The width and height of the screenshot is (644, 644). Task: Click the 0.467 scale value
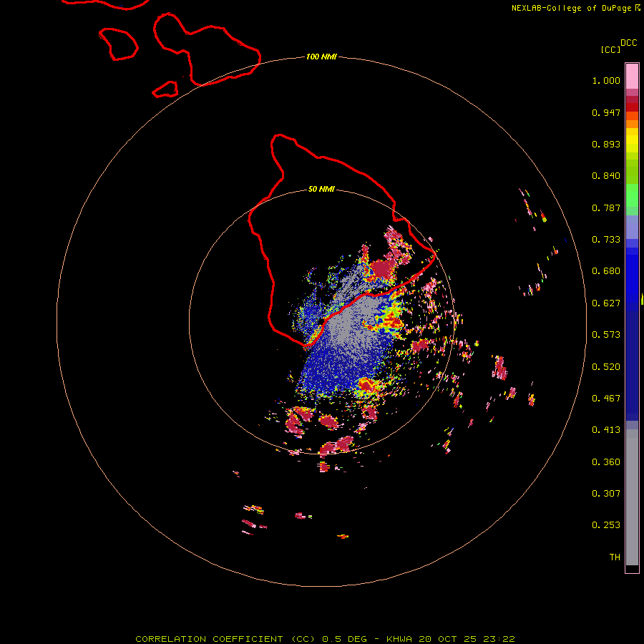tap(606, 399)
